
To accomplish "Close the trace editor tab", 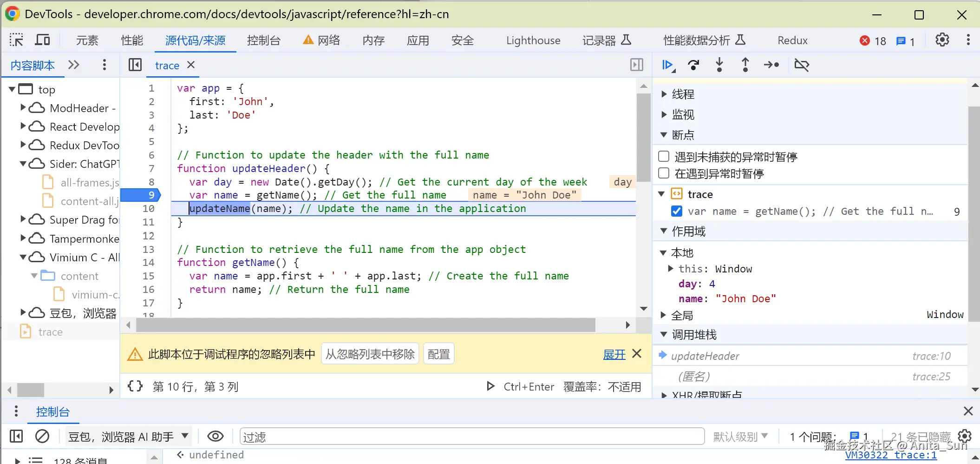I will point(191,65).
